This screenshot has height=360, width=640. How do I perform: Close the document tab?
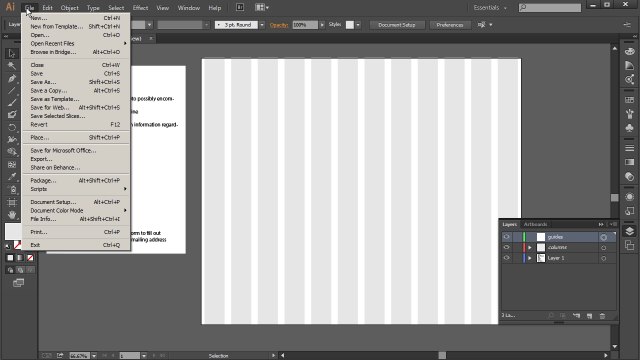[151, 38]
